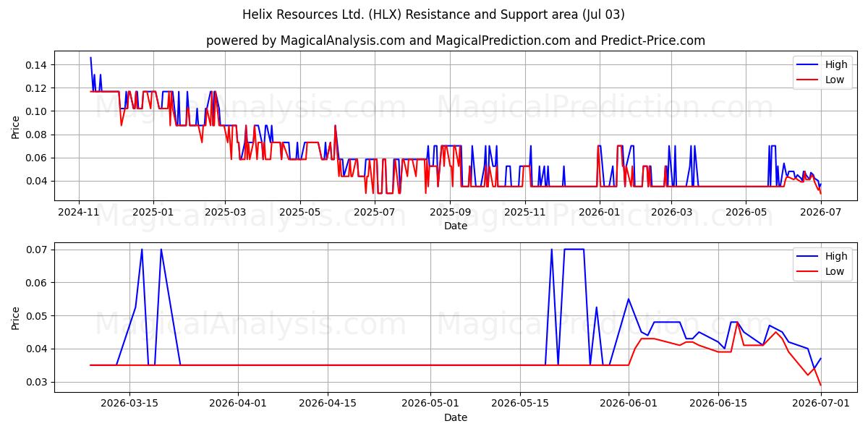Viewport: 868px width, 434px height.
Task: Select the bottom chart y-axis value '0.07'
Action: (37, 250)
